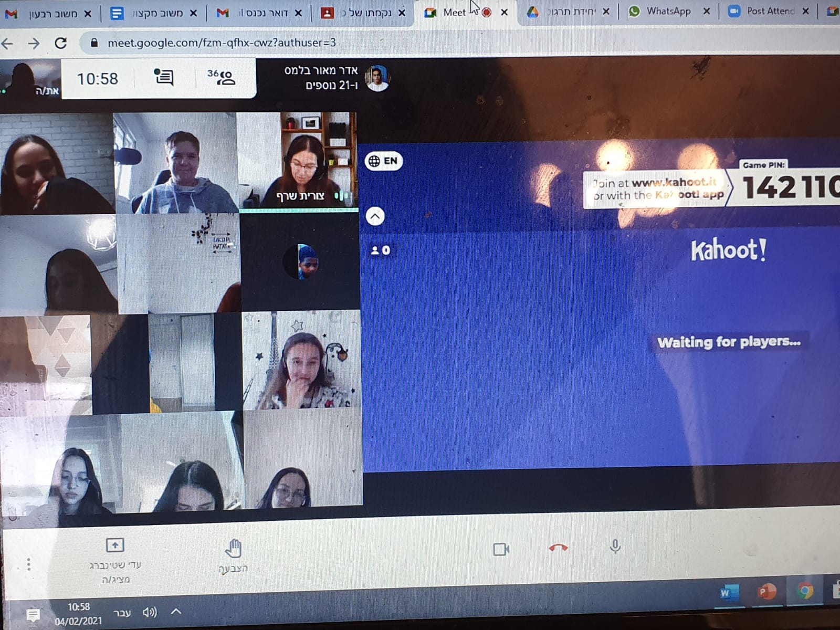Open Chrome from the taskbar

pos(805,591)
